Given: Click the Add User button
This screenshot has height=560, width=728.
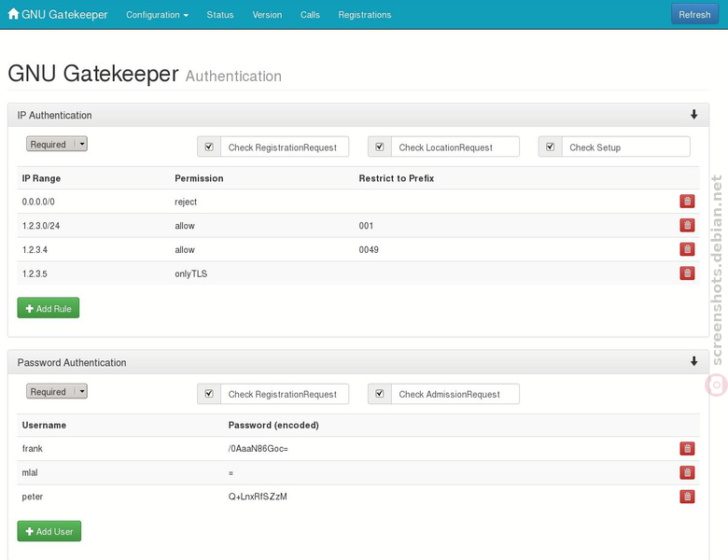Looking at the screenshot, I should tap(49, 531).
